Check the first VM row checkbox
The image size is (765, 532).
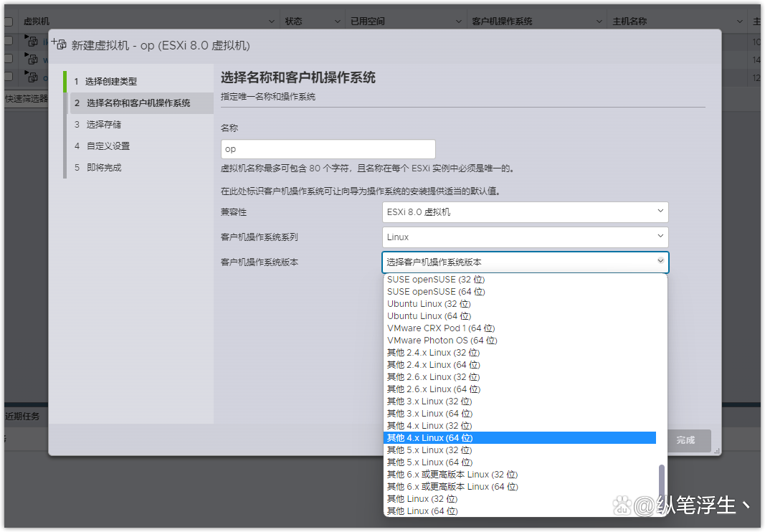coord(9,41)
